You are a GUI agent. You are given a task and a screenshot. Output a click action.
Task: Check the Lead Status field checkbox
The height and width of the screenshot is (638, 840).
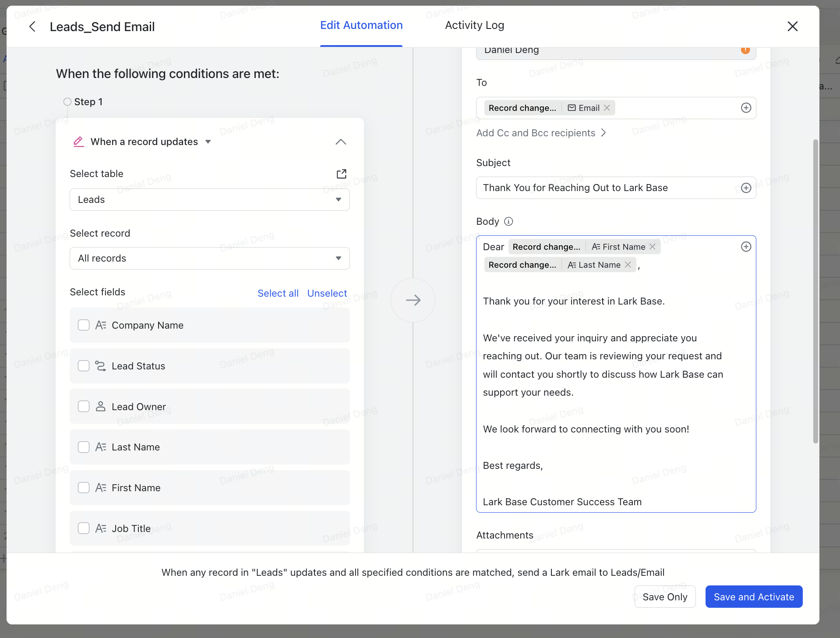pyautogui.click(x=84, y=366)
